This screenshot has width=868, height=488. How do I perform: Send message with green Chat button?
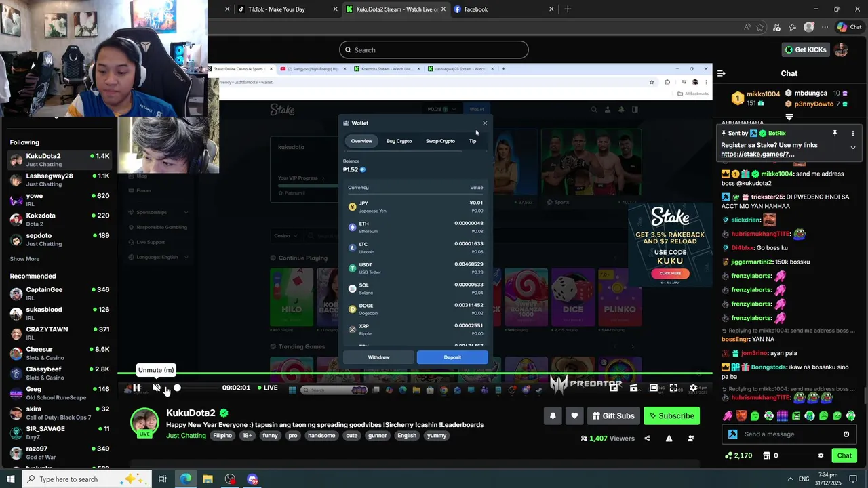click(844, 455)
